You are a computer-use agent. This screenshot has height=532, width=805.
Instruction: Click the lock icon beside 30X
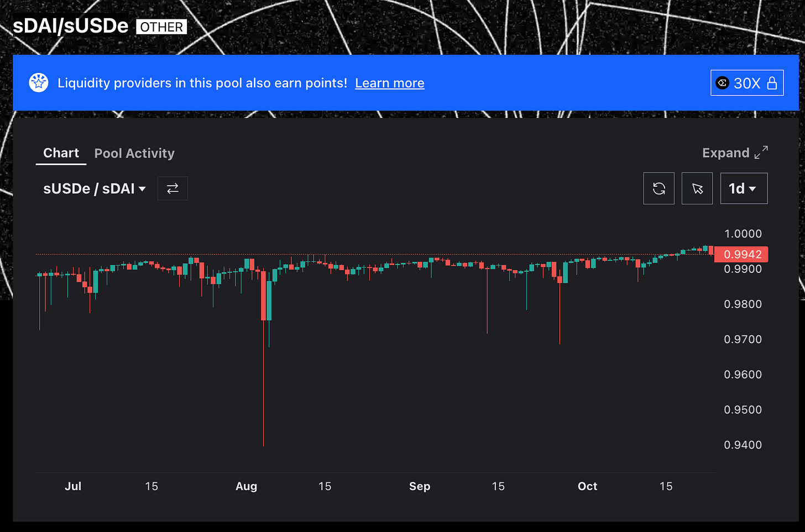point(772,83)
